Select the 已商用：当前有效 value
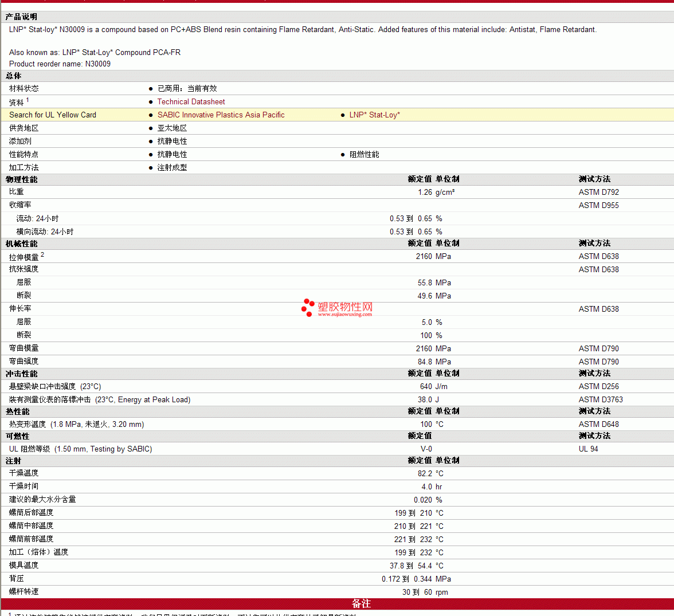Image resolution: width=674 pixels, height=616 pixels. (187, 89)
